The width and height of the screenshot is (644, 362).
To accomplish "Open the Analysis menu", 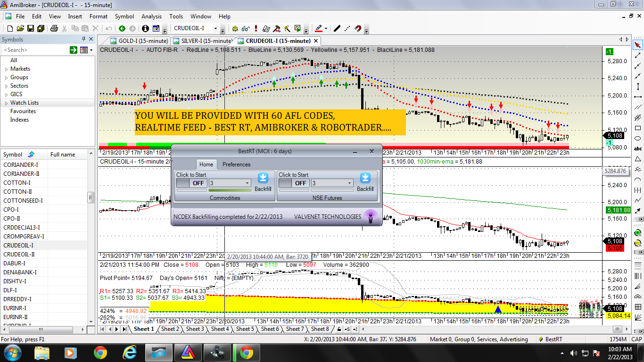I will click(151, 16).
